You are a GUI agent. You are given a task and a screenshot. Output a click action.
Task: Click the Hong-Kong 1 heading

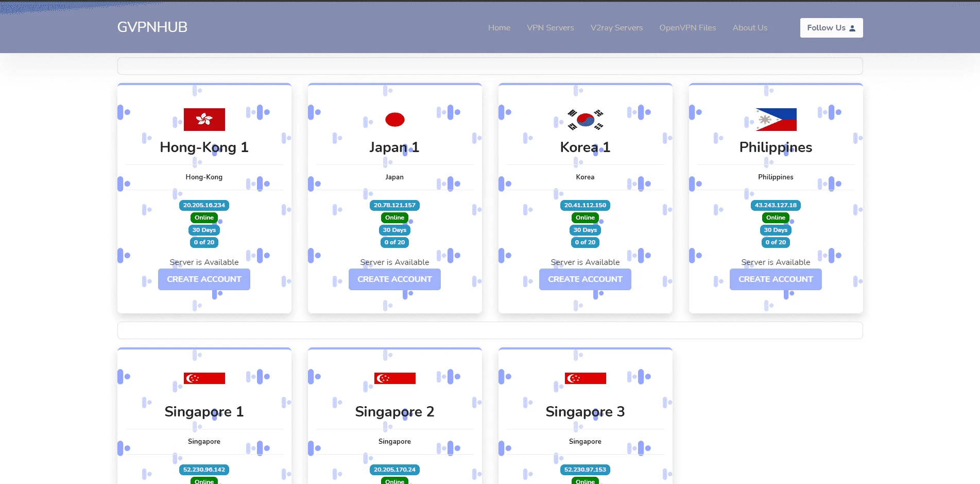(204, 147)
